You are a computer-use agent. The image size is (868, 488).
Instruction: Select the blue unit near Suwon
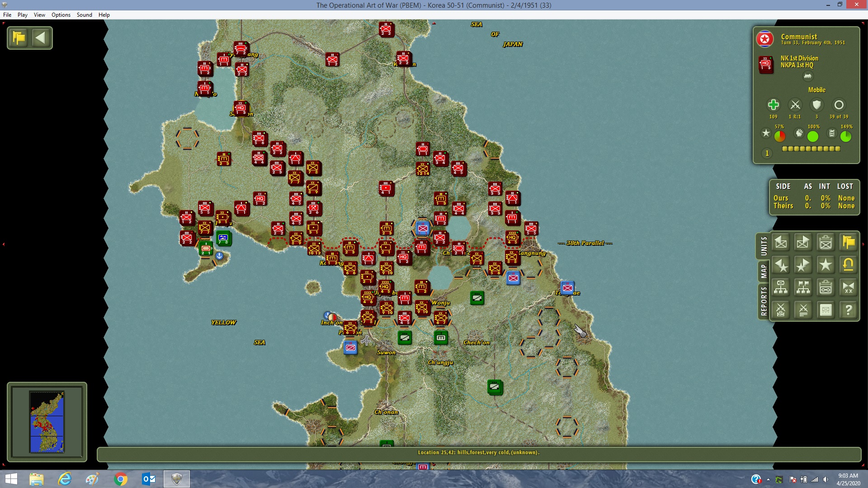(x=350, y=347)
